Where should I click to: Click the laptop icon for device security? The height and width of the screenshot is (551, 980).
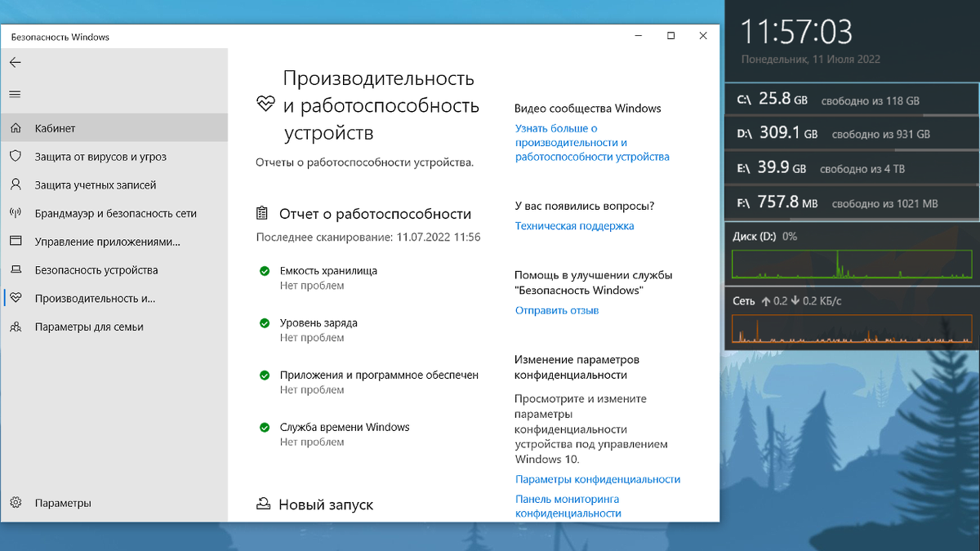tap(15, 269)
